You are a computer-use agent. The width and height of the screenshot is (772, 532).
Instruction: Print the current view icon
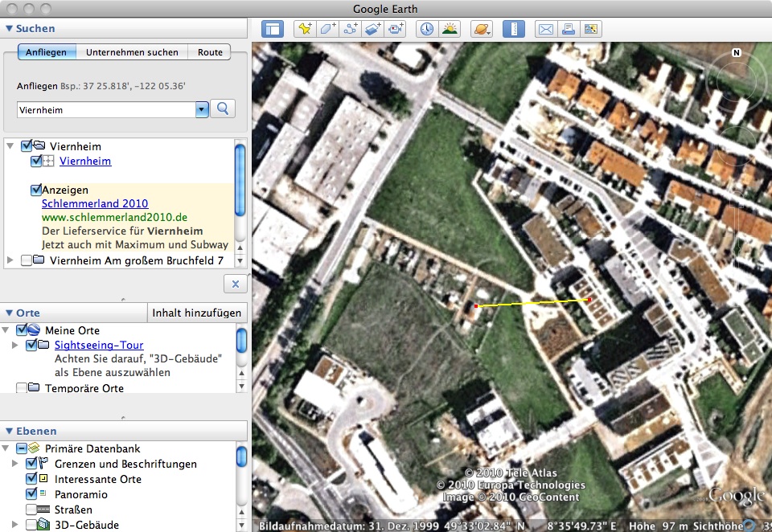coord(569,29)
